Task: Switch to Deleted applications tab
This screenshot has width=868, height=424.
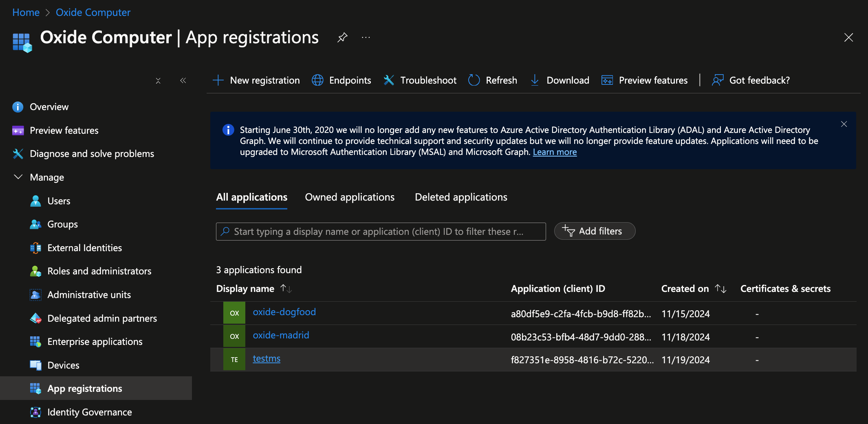Action: tap(461, 197)
